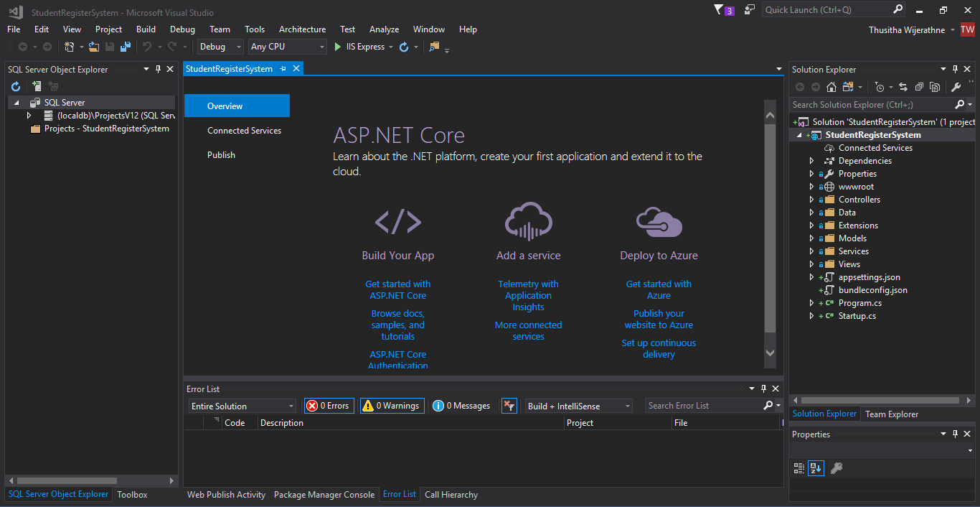Toggle the pin on StudentRegisterSystem tab

pos(283,69)
